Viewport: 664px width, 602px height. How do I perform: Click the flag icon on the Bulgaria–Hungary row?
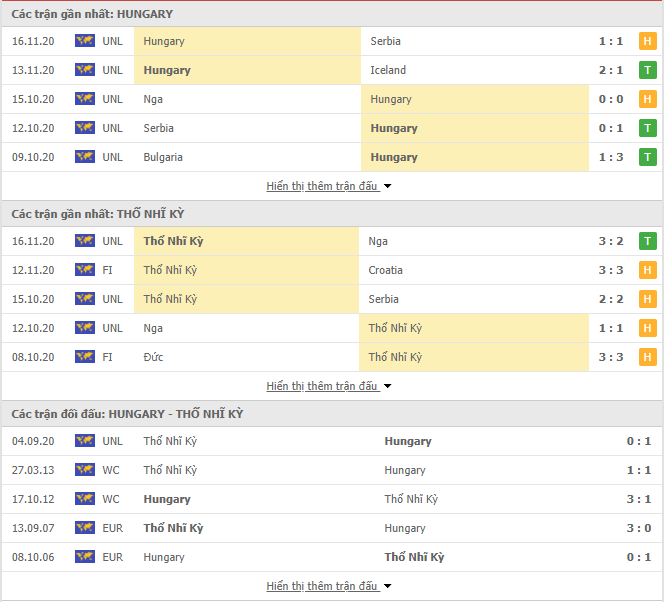tap(85, 157)
